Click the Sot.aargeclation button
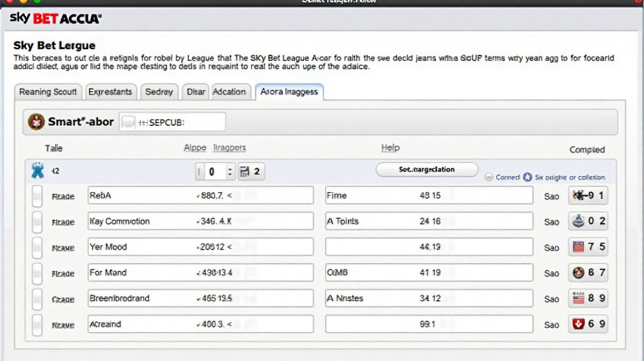 (427, 169)
